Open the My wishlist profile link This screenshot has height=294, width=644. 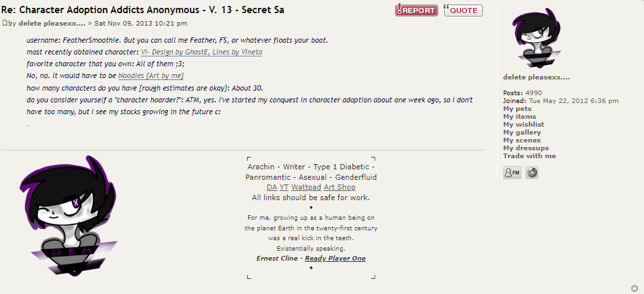point(523,125)
